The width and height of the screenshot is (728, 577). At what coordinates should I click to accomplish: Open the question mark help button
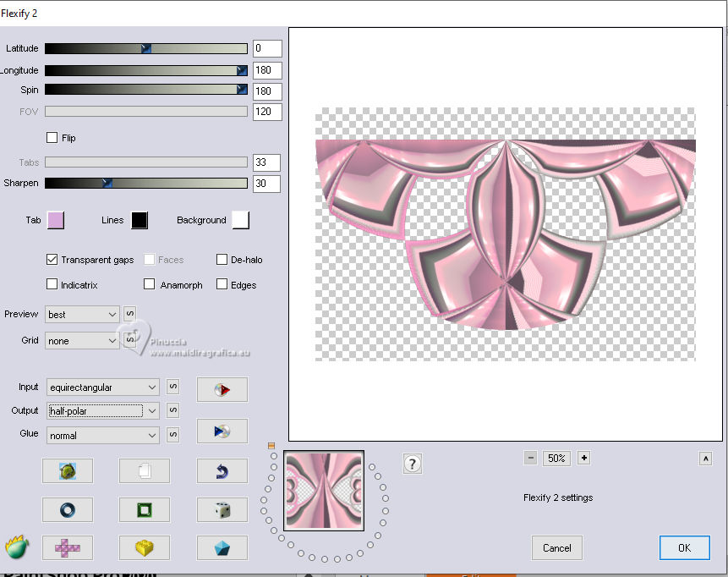[413, 464]
